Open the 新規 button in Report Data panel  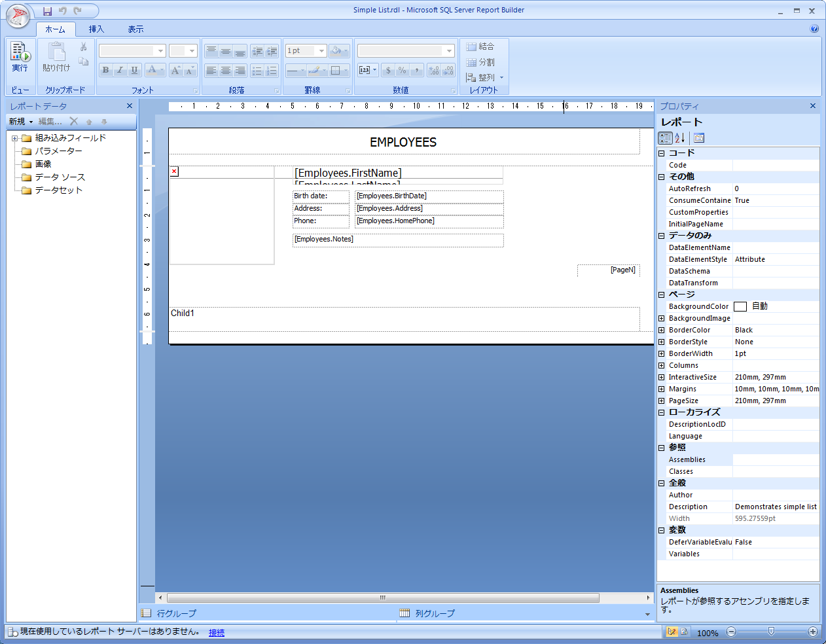(x=20, y=122)
